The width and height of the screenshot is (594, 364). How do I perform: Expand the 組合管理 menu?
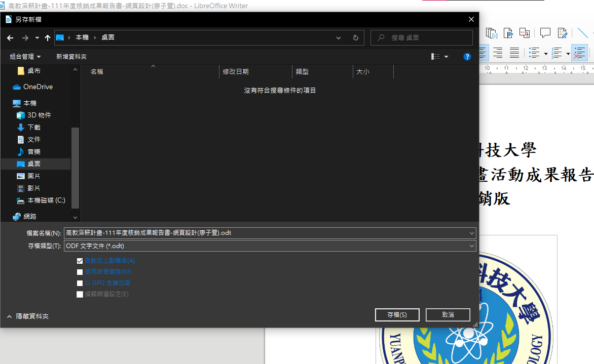[x=25, y=57]
